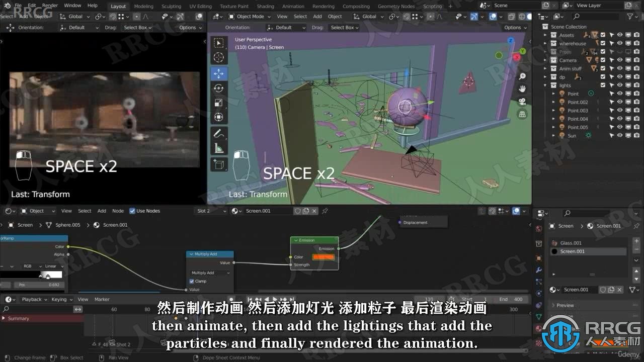Select the Add Cube tool
Image resolution: width=644 pixels, height=362 pixels.
pyautogui.click(x=218, y=164)
